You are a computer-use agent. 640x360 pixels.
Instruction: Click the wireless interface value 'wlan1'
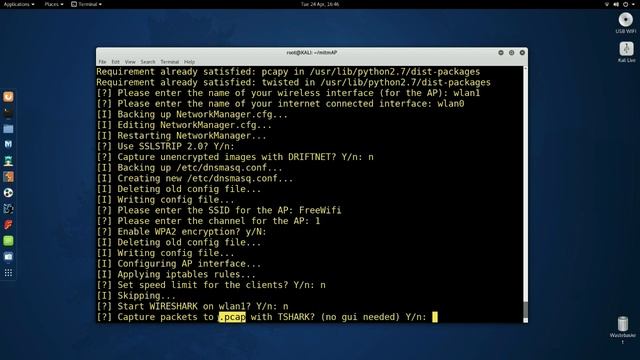pyautogui.click(x=467, y=93)
